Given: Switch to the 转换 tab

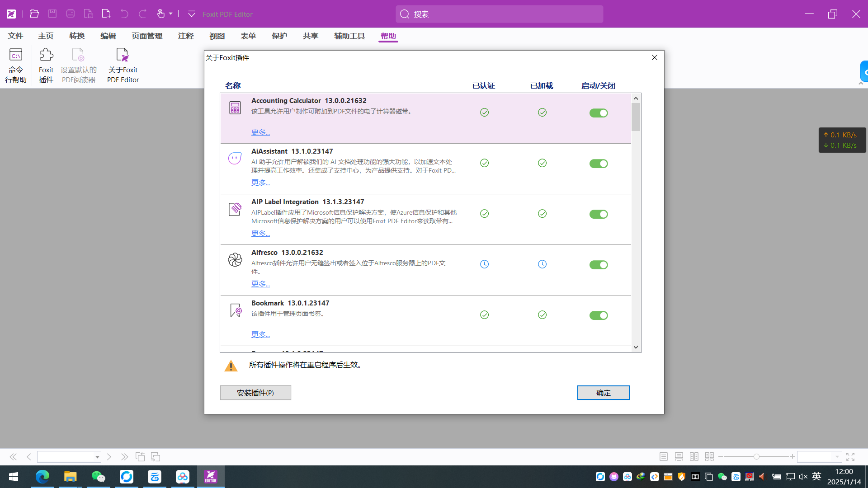Looking at the screenshot, I should click(x=77, y=36).
